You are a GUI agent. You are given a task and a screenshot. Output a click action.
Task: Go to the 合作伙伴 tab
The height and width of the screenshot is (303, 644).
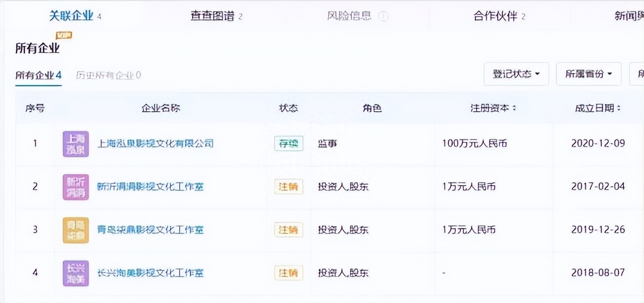click(x=499, y=16)
